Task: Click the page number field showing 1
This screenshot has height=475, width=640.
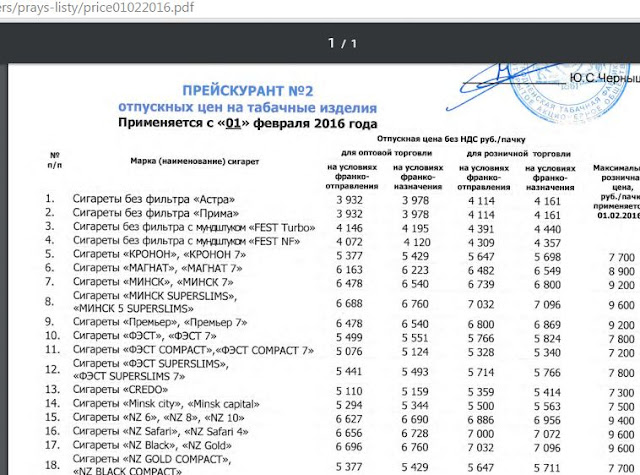Action: 331,43
